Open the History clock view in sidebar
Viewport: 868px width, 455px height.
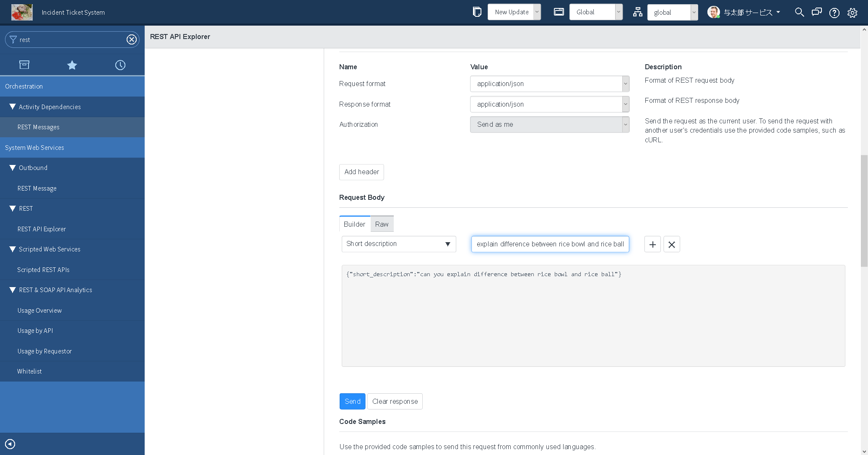click(x=120, y=65)
